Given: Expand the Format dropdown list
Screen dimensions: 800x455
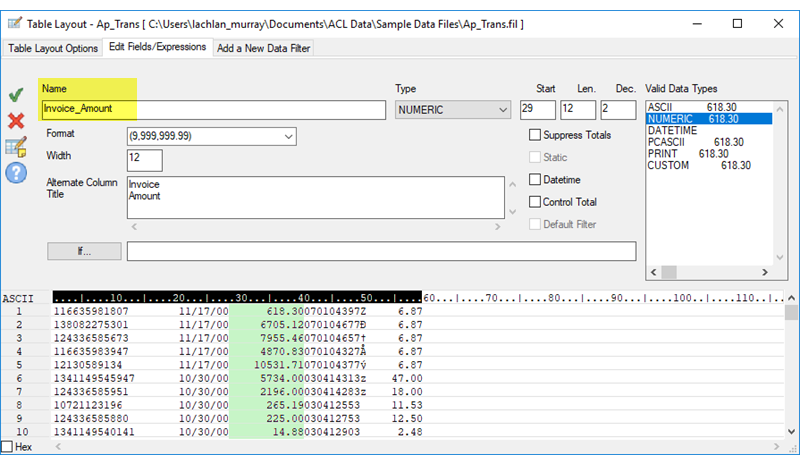Looking at the screenshot, I should (211, 136).
